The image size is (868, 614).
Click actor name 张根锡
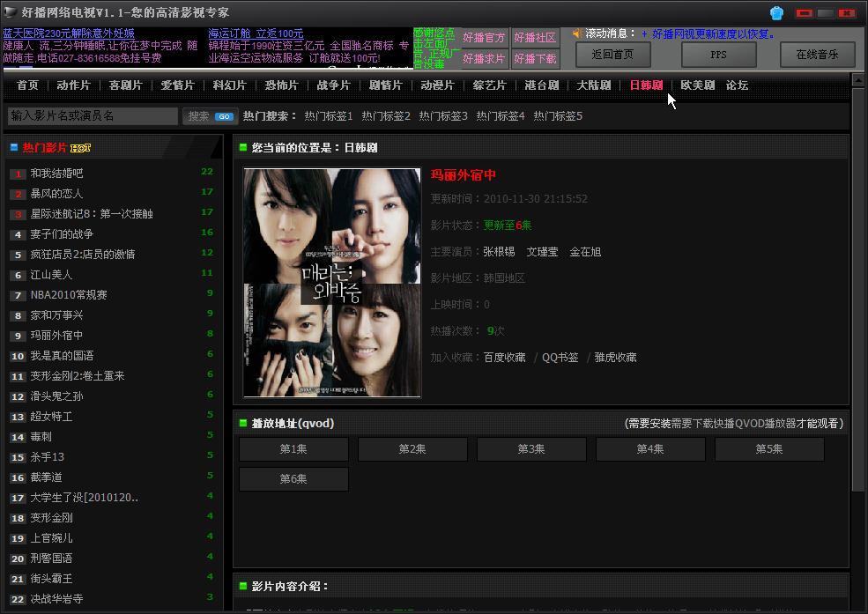pos(499,252)
